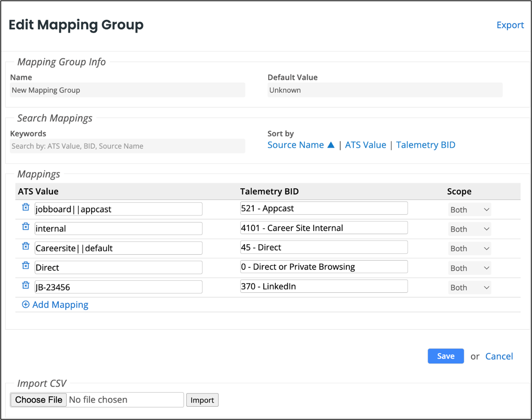Click the Keywords search field
The image size is (532, 420).
tap(128, 146)
